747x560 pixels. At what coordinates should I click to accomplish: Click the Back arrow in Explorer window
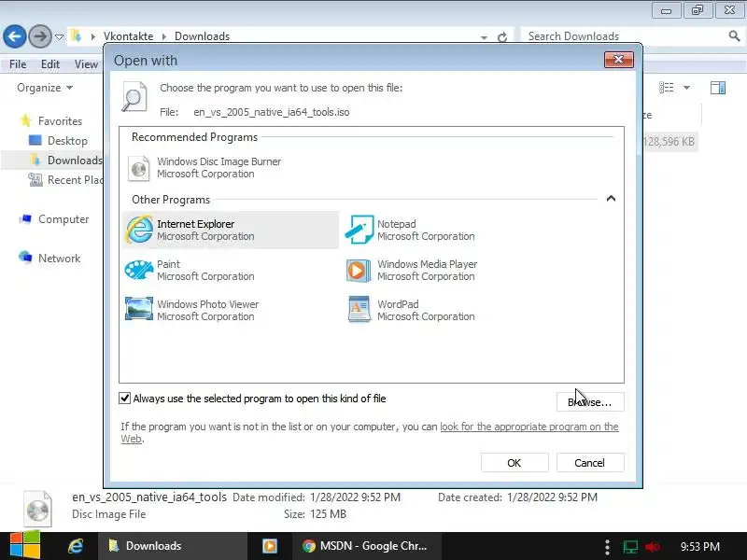click(15, 36)
